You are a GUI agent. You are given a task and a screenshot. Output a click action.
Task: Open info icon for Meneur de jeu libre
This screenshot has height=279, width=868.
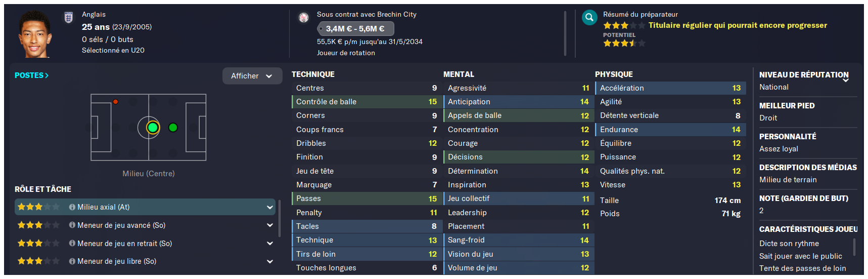pyautogui.click(x=72, y=261)
